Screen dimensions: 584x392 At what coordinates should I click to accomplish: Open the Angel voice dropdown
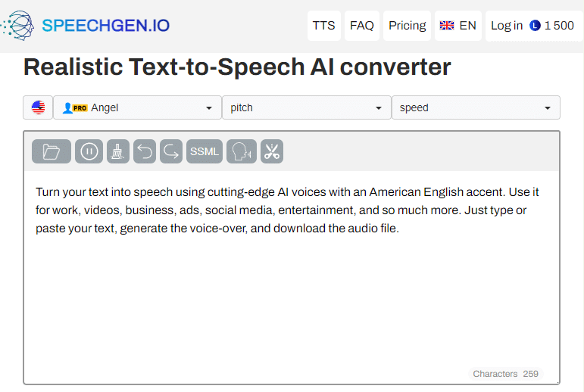click(136, 107)
